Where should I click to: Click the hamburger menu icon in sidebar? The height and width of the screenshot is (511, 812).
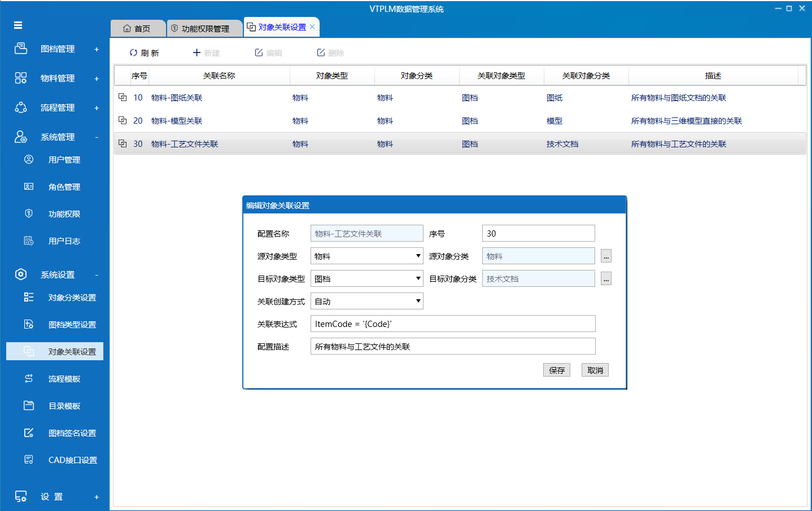click(x=18, y=25)
